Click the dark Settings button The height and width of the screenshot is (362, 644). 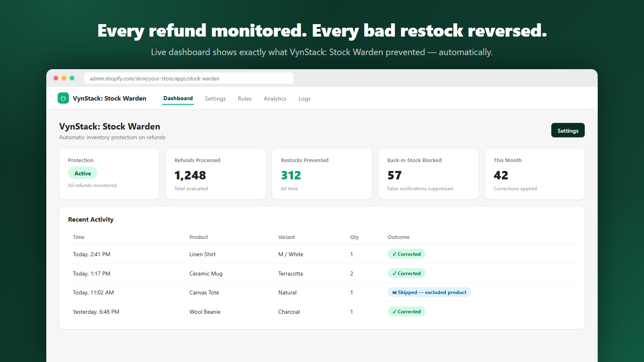(x=568, y=130)
